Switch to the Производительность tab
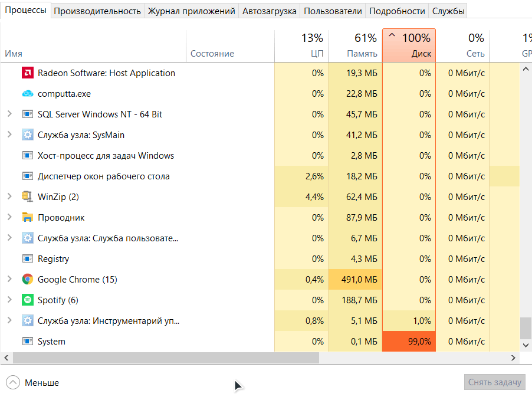The height and width of the screenshot is (400, 532). (x=97, y=11)
